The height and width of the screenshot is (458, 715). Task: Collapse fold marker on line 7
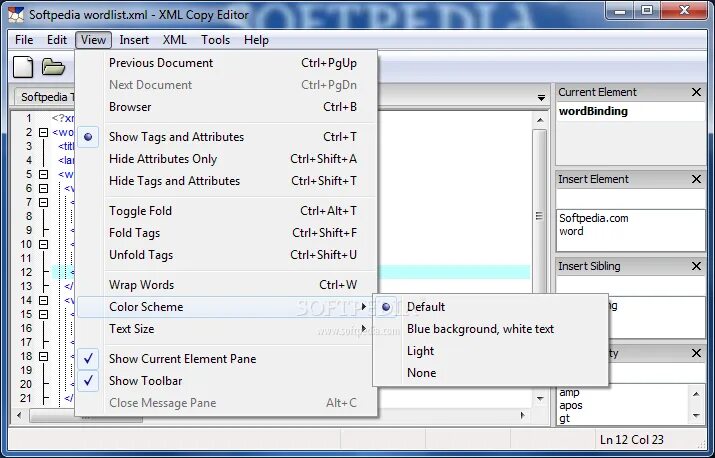(x=43, y=202)
